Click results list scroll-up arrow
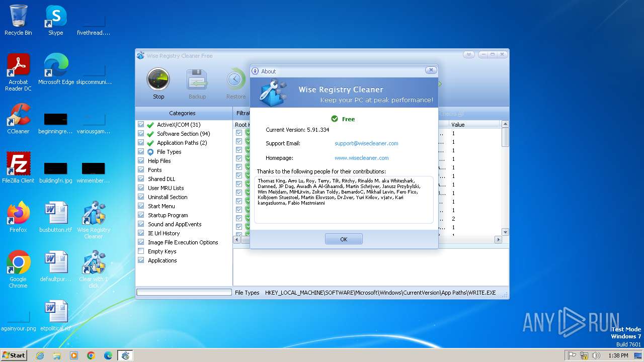This screenshot has width=644, height=362. (505, 124)
